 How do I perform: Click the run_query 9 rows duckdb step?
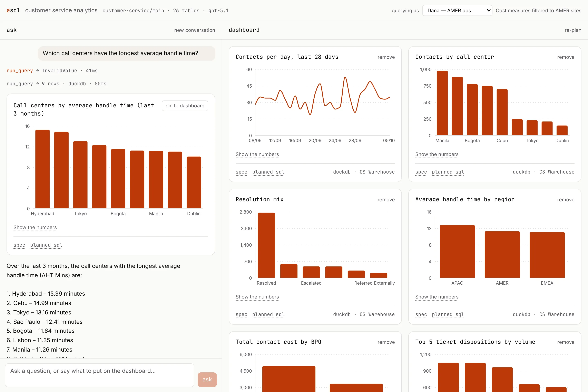57,84
